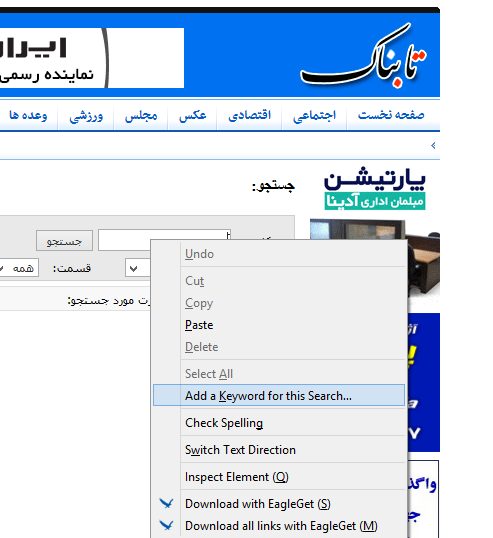The image size is (493, 538).
Task: Click small blue arrow below navigation bar
Action: tap(433, 145)
